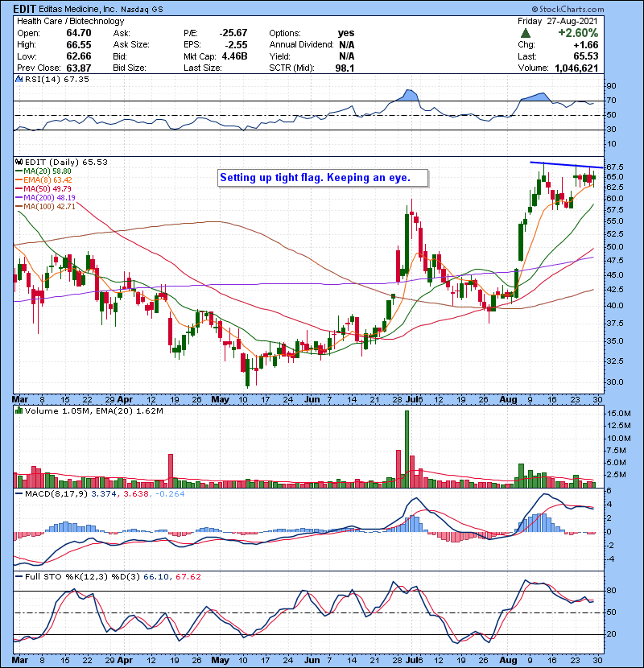Click the tallest green volume bar near July

click(407, 449)
